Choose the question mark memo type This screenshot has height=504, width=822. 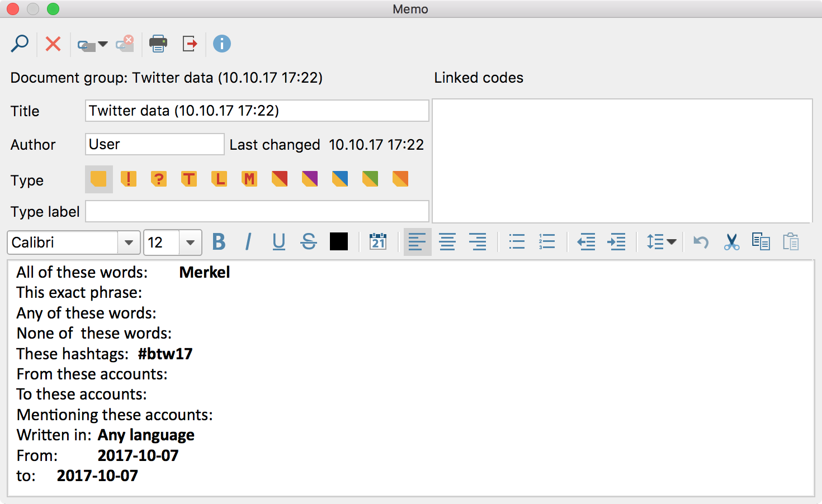(159, 179)
